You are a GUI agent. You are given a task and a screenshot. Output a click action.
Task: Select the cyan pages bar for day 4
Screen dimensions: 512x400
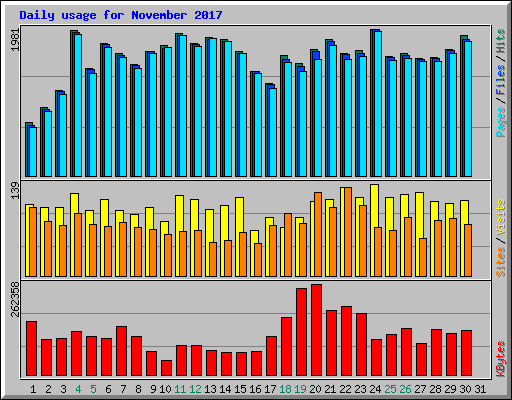point(78,105)
